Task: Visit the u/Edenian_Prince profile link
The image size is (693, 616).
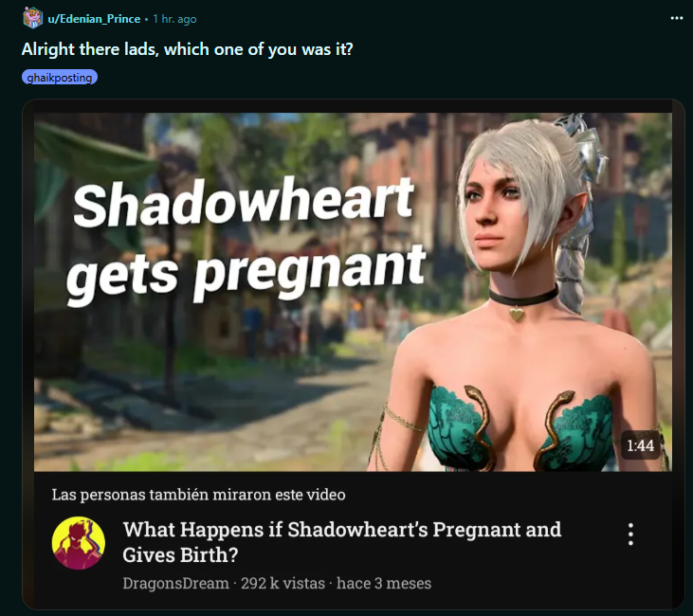Action: [94, 19]
